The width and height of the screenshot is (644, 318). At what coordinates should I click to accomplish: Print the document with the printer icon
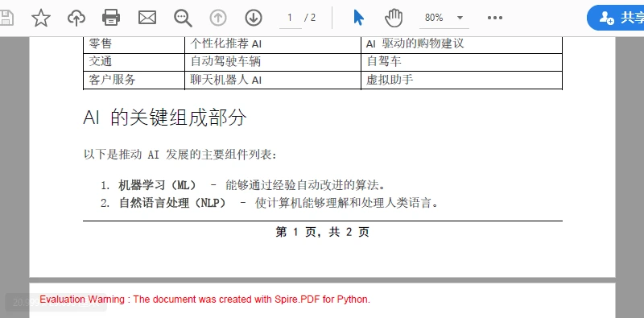click(111, 18)
